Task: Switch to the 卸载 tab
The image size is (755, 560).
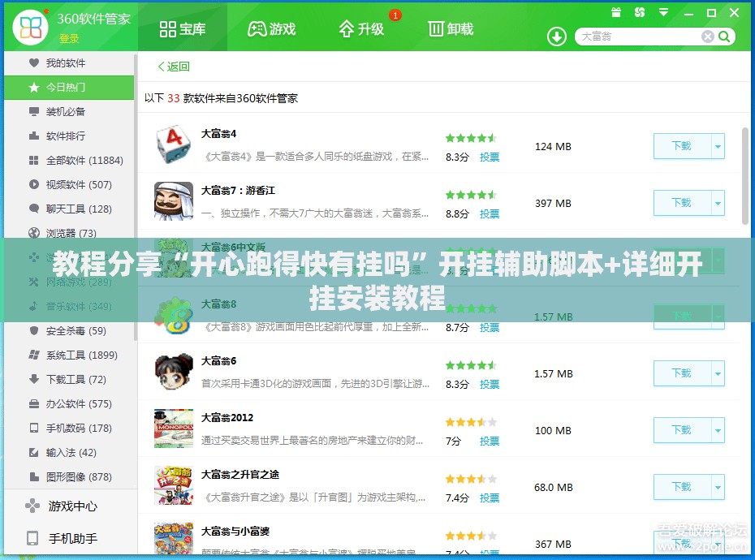Action: point(451,29)
